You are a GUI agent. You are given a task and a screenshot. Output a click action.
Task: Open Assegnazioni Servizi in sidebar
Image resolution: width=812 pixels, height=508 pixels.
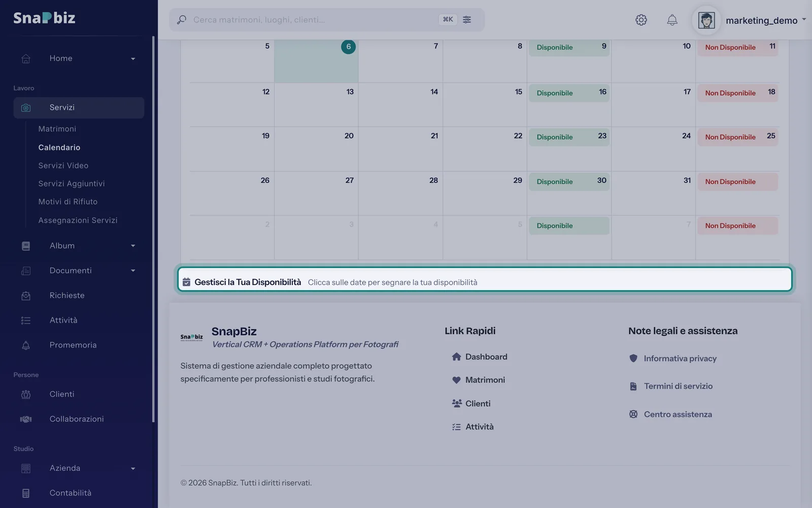[78, 220]
